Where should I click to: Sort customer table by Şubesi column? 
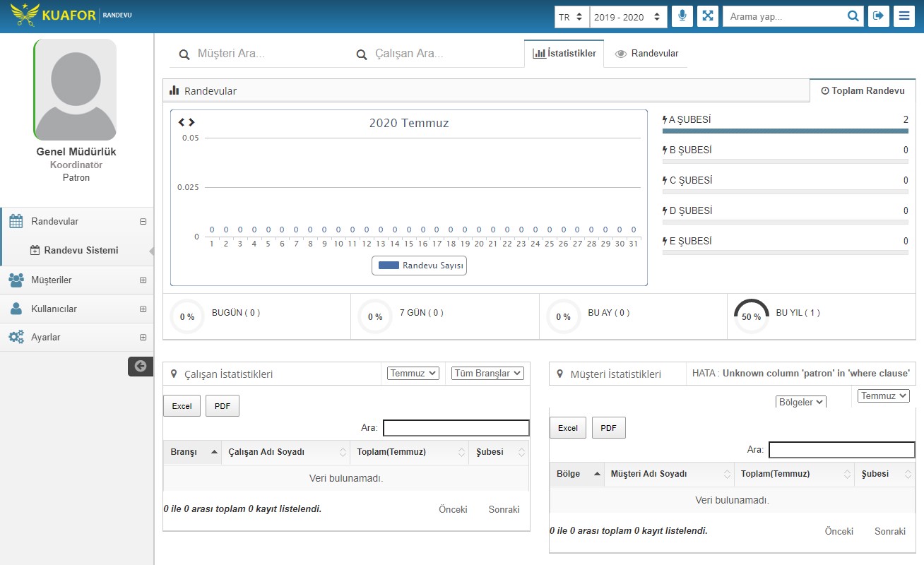point(885,474)
